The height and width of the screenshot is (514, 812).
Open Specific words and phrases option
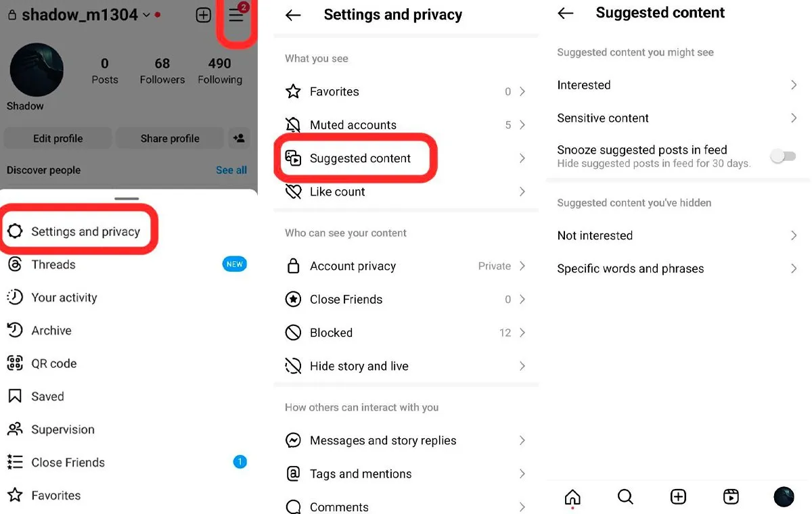[677, 269]
